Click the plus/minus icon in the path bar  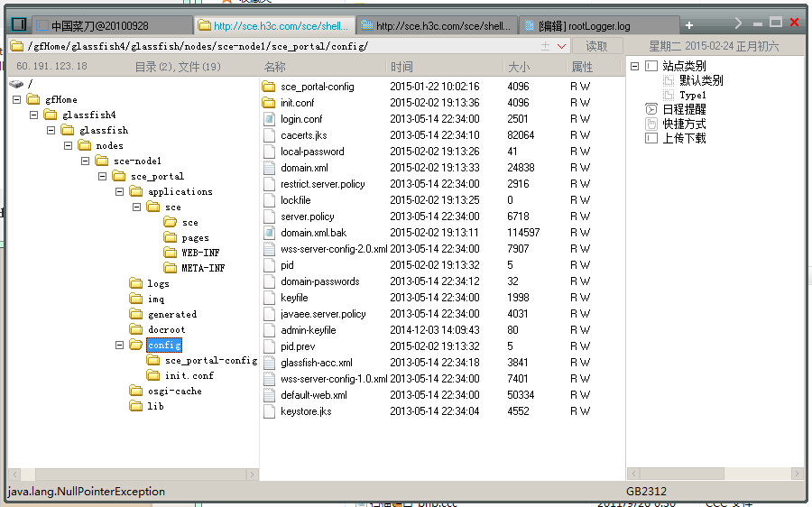click(545, 46)
